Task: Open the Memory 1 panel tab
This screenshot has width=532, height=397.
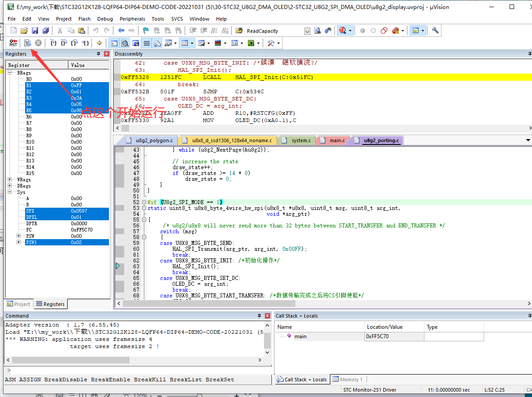Action: [348, 380]
